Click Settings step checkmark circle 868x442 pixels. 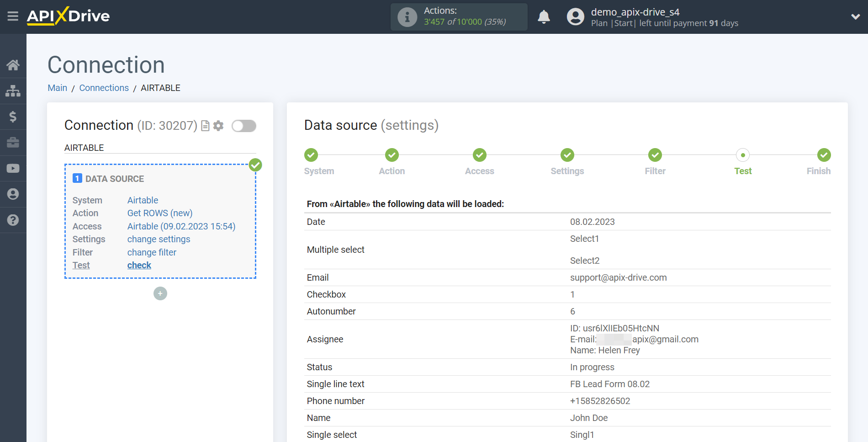click(x=567, y=155)
